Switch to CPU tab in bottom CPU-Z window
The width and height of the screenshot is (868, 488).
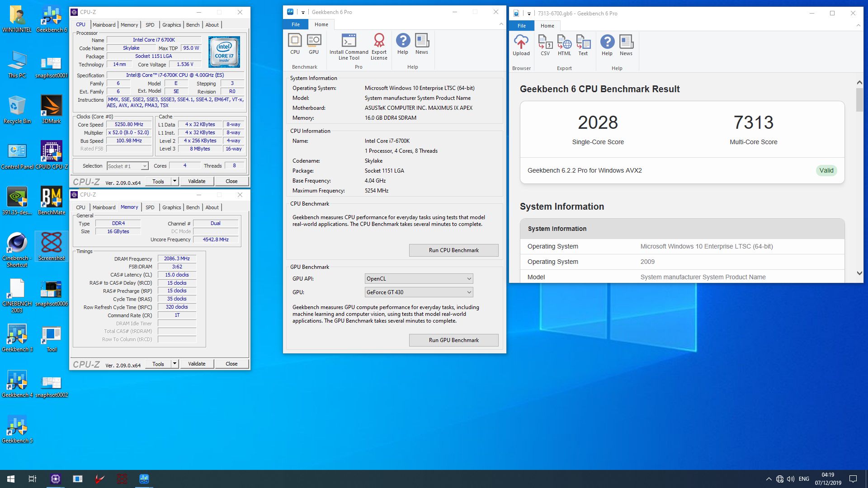(80, 207)
